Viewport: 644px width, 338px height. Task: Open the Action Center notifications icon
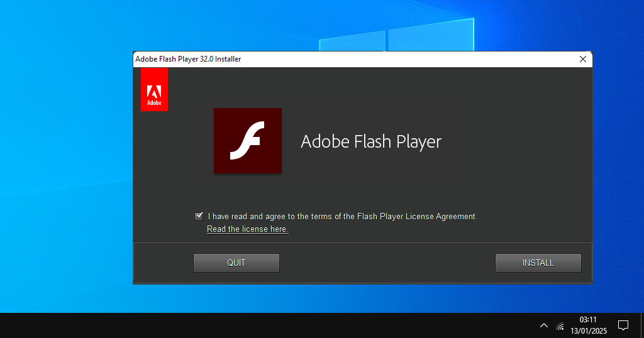(x=623, y=325)
